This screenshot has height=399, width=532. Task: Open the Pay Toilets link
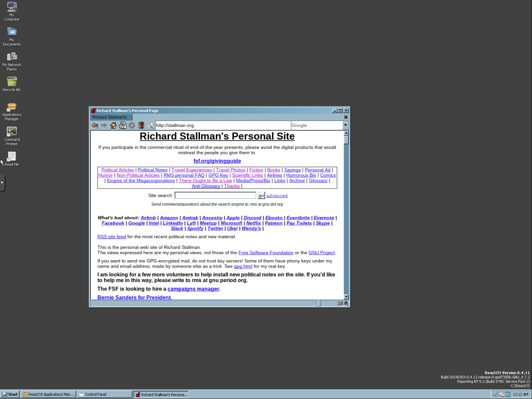[299, 223]
